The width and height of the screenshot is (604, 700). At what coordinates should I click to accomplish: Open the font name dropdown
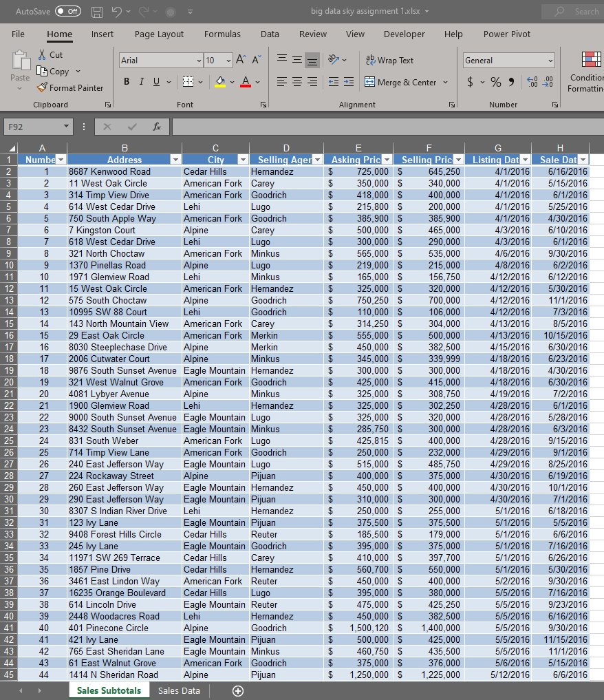197,60
